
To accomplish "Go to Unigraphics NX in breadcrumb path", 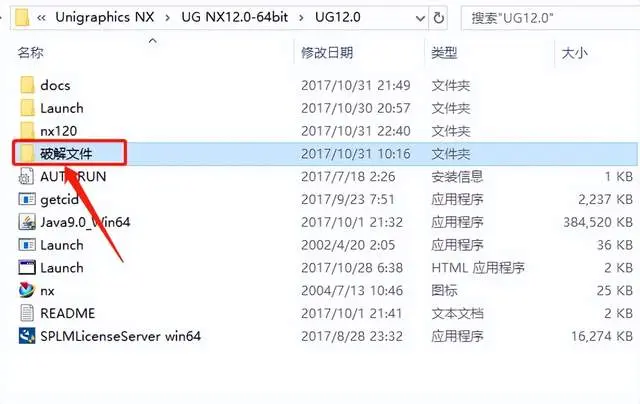I will [104, 17].
